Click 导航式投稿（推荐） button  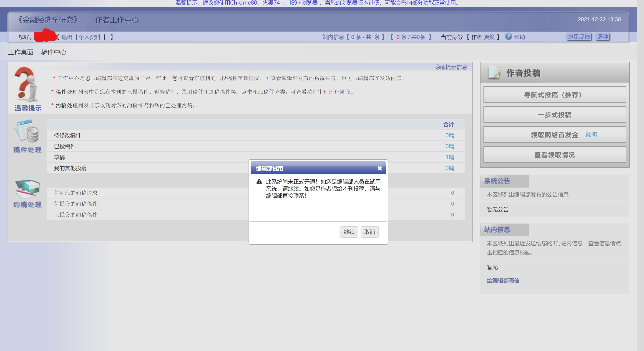pos(554,95)
